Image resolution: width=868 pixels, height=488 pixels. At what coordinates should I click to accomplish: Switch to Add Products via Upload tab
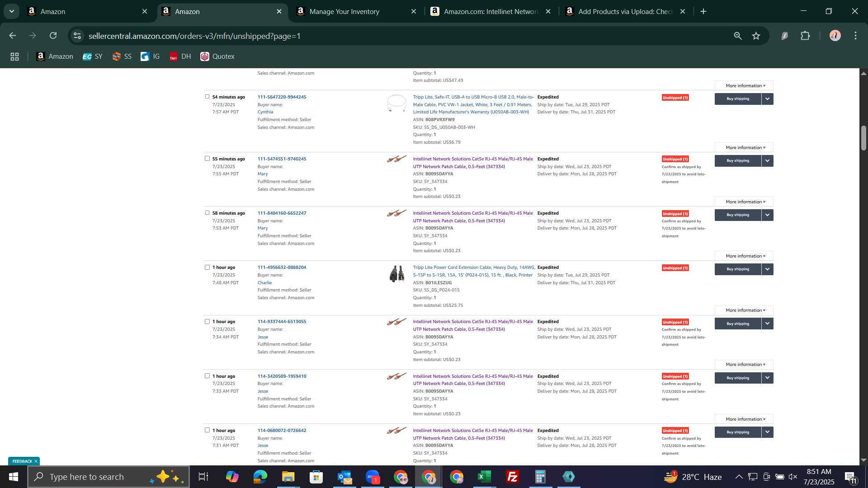[625, 11]
